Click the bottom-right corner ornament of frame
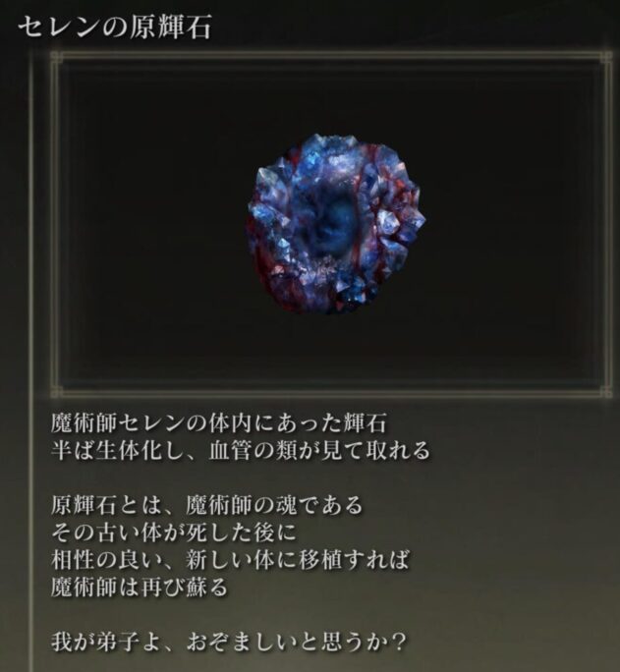The image size is (620, 672). coord(606,391)
